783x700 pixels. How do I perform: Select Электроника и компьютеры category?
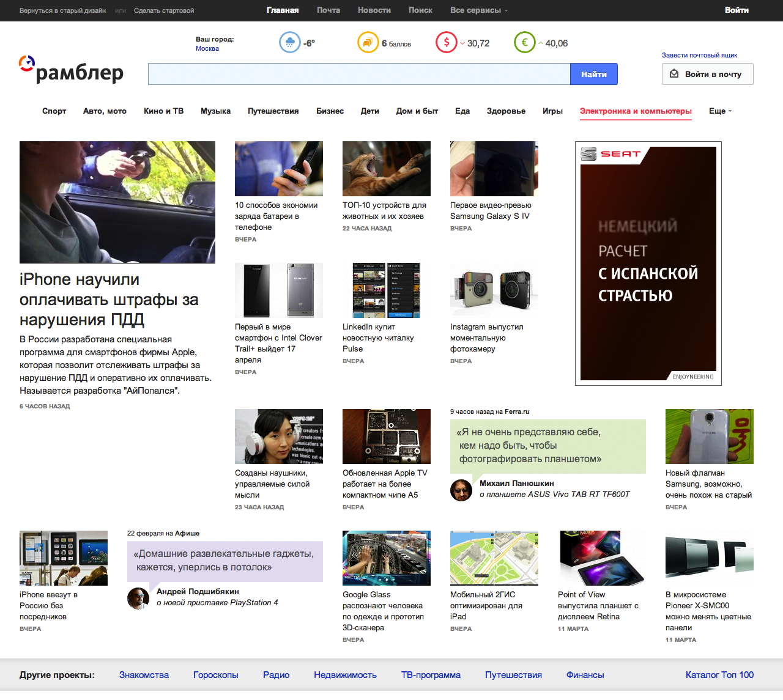(636, 111)
